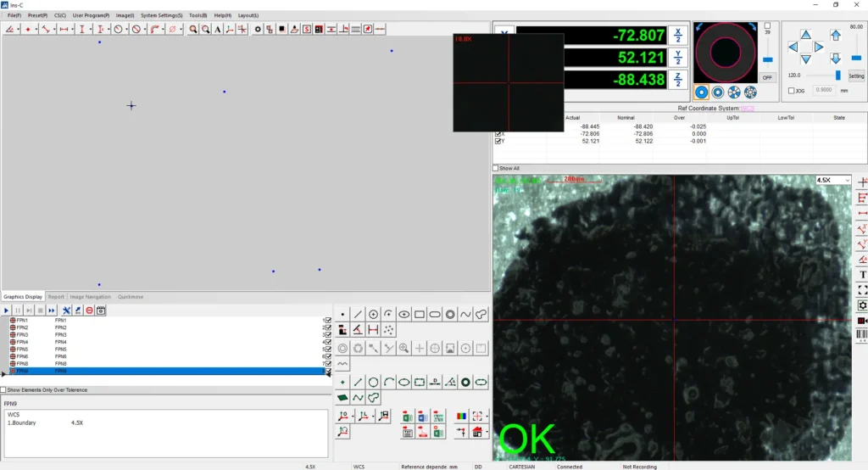
Task: Check 'Show Elements Only Over Tolerence'
Action: point(4,390)
